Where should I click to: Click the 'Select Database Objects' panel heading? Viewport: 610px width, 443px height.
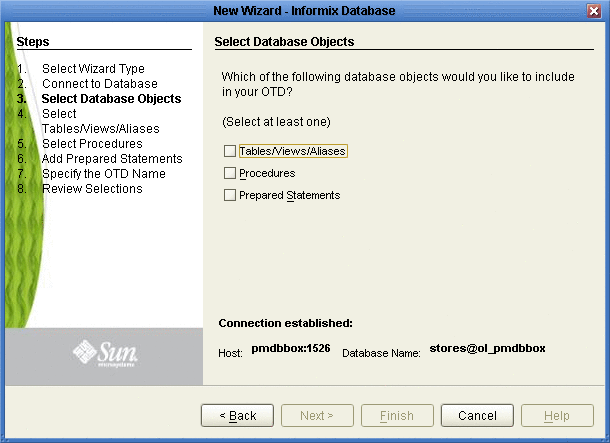point(284,42)
